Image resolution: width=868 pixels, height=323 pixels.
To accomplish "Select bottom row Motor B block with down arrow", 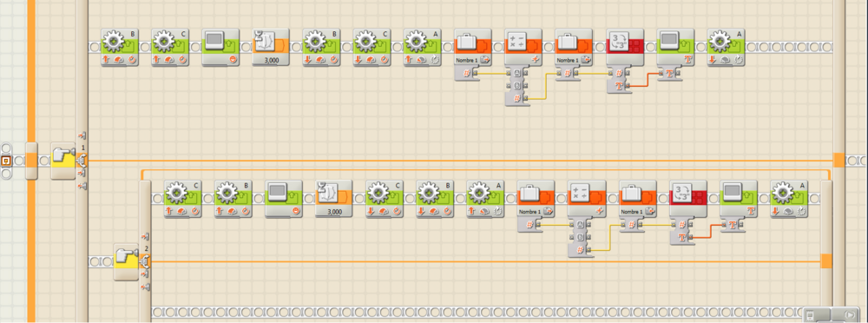I will click(x=435, y=199).
